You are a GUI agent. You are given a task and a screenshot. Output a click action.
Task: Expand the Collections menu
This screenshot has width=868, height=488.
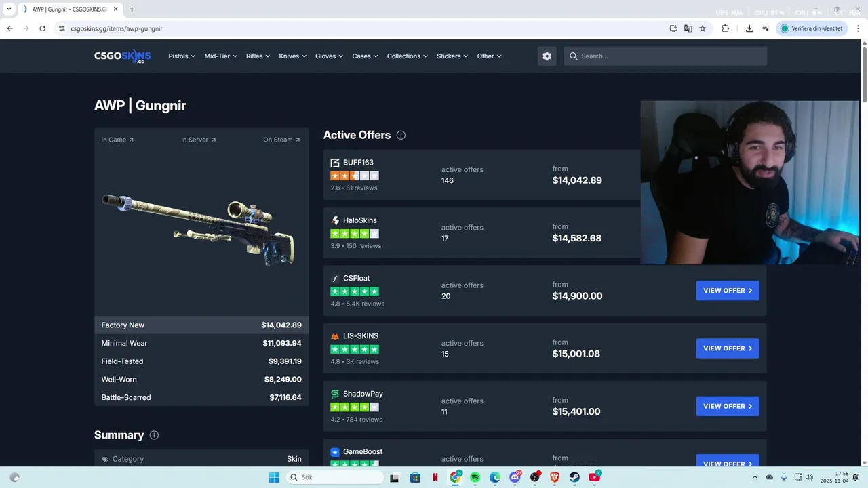pyautogui.click(x=408, y=56)
